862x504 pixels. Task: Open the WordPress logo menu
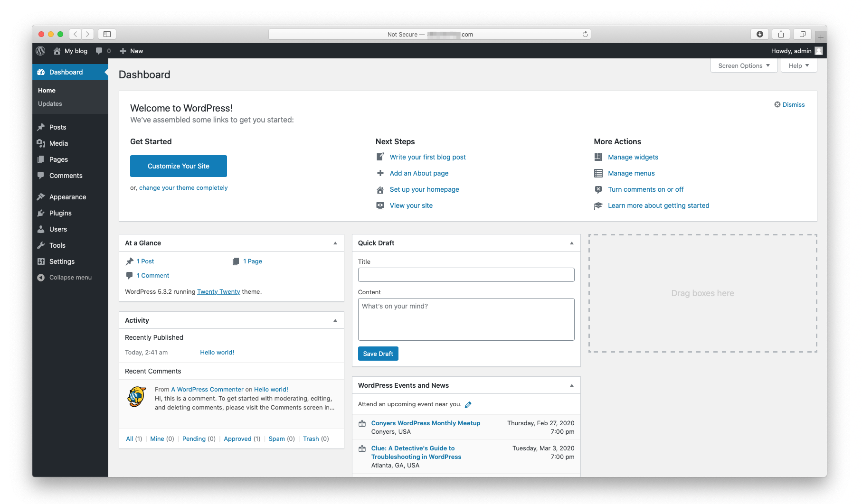[x=41, y=51]
